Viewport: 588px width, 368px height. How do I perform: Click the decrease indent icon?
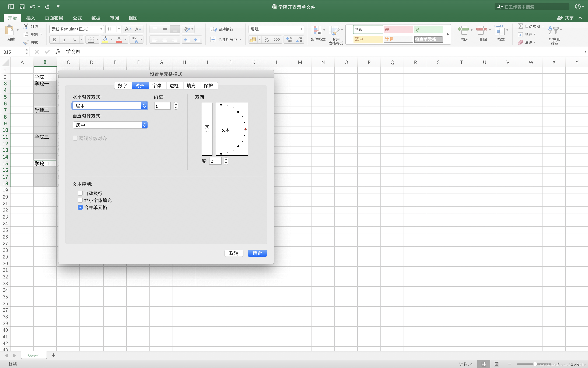[187, 39]
